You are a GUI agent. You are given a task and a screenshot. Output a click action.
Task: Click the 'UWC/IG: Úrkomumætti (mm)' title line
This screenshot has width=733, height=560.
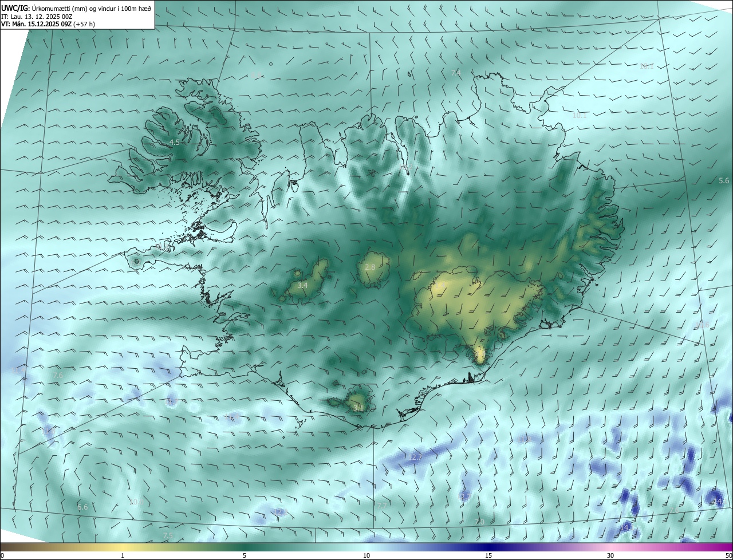(76, 7)
